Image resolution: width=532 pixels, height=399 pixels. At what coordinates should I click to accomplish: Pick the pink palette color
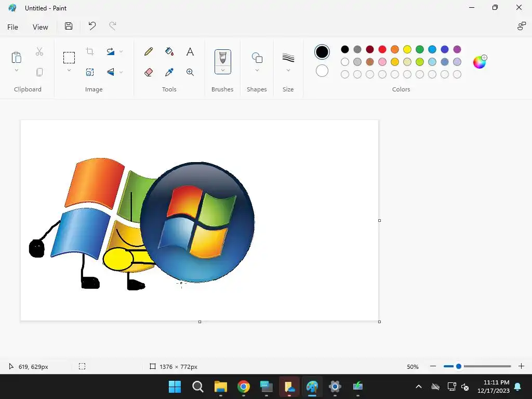tap(382, 62)
